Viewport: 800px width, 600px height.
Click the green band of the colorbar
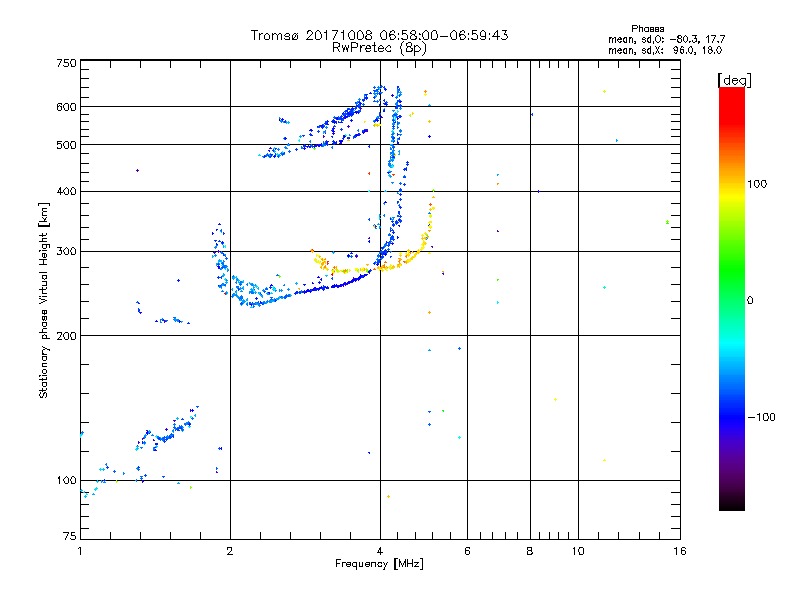pyautogui.click(x=732, y=270)
